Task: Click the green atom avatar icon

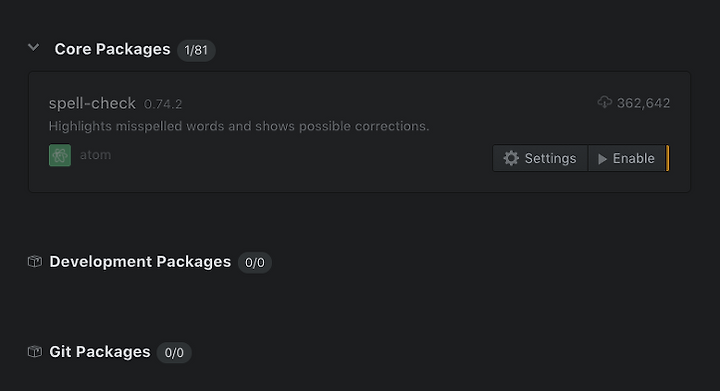Action: 60,155
